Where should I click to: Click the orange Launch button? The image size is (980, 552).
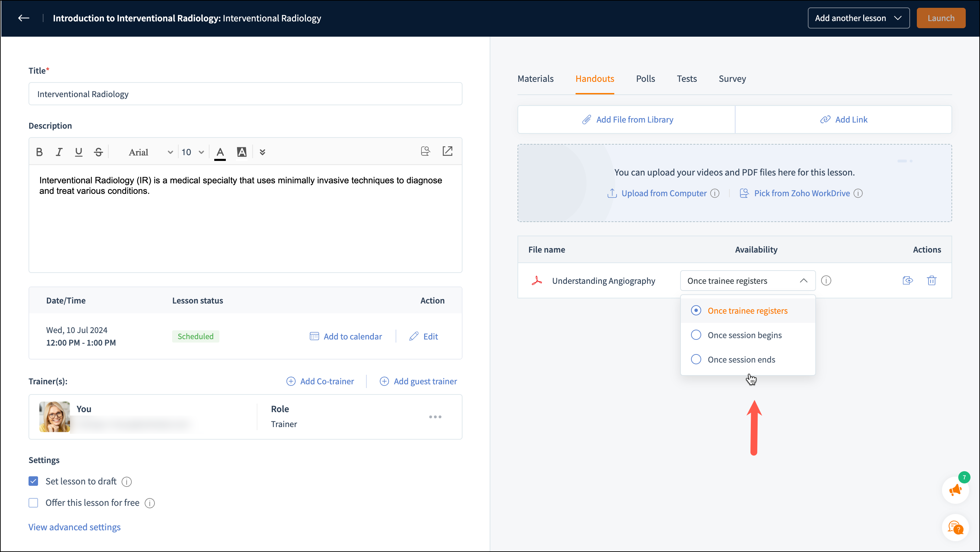(940, 18)
